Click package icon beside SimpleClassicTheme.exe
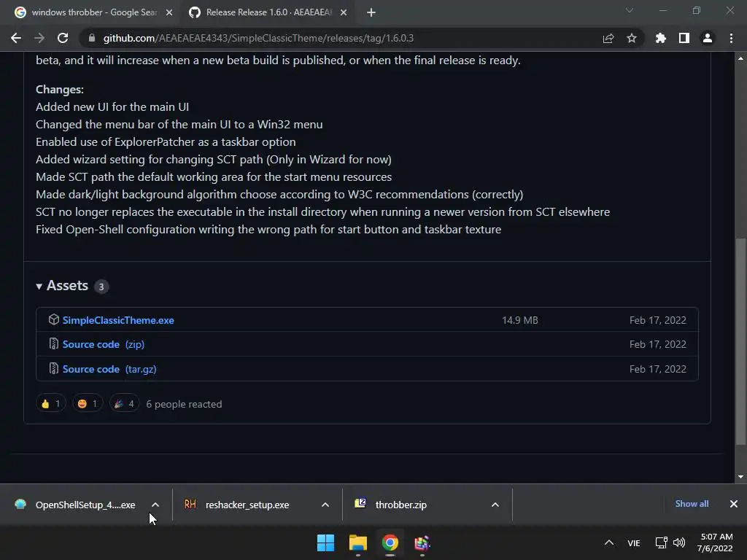The width and height of the screenshot is (747, 560). point(54,319)
